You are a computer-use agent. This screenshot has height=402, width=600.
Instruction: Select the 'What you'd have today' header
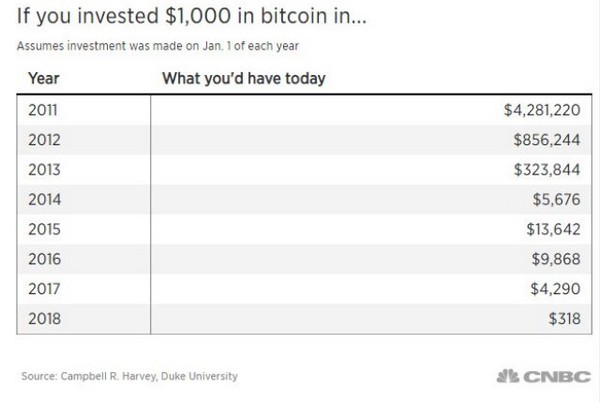point(244,78)
